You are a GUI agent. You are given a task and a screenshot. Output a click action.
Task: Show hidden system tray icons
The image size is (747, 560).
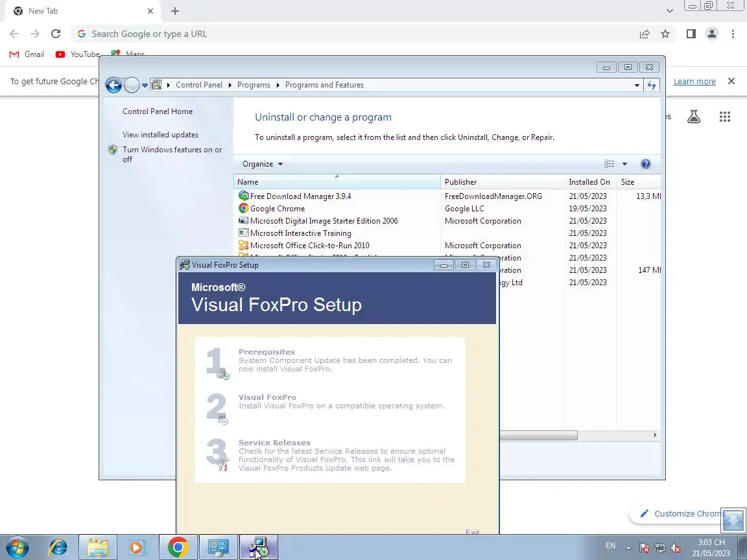pyautogui.click(x=628, y=548)
